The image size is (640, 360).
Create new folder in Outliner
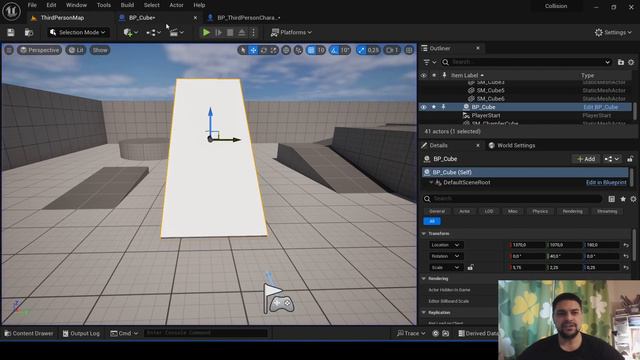pos(621,62)
